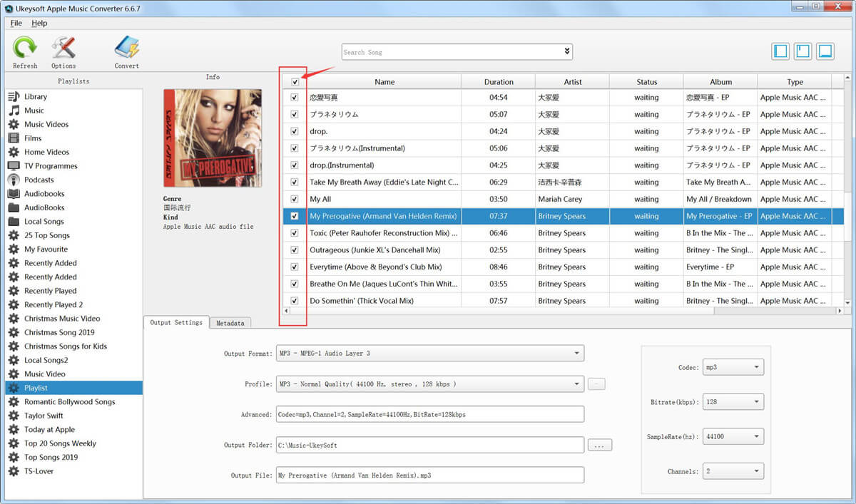
Task: Click the Library icon in Playlists
Action: coord(14,96)
